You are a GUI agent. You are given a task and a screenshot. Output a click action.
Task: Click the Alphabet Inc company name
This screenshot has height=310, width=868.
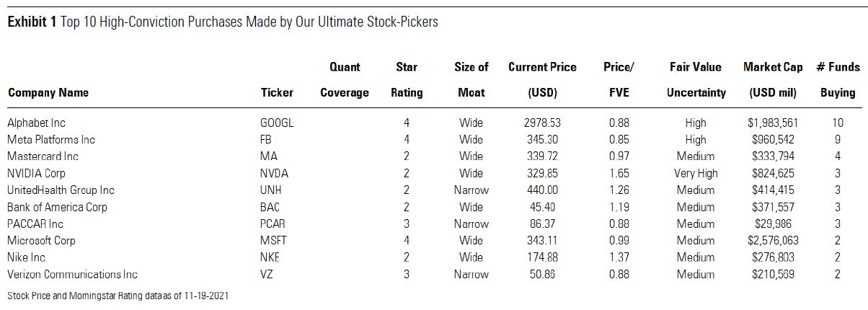pyautogui.click(x=36, y=123)
